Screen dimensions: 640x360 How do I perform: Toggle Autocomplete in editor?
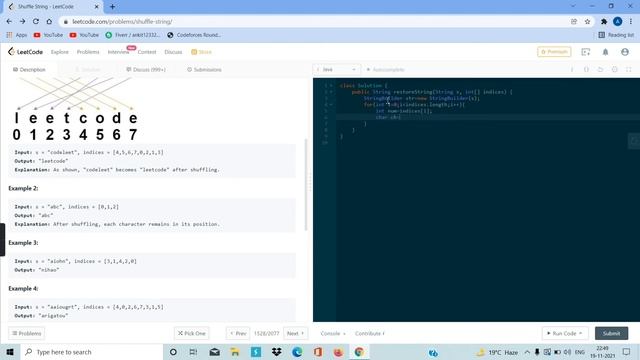click(385, 70)
